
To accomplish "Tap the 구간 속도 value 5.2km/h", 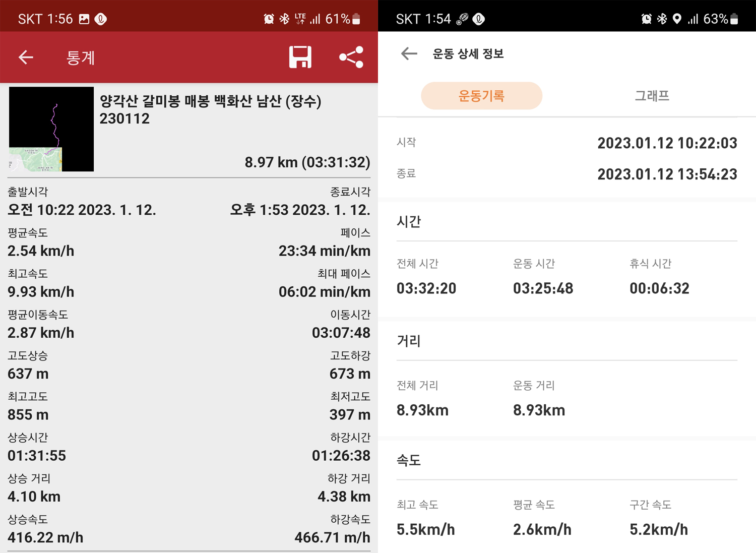I will [x=659, y=529].
